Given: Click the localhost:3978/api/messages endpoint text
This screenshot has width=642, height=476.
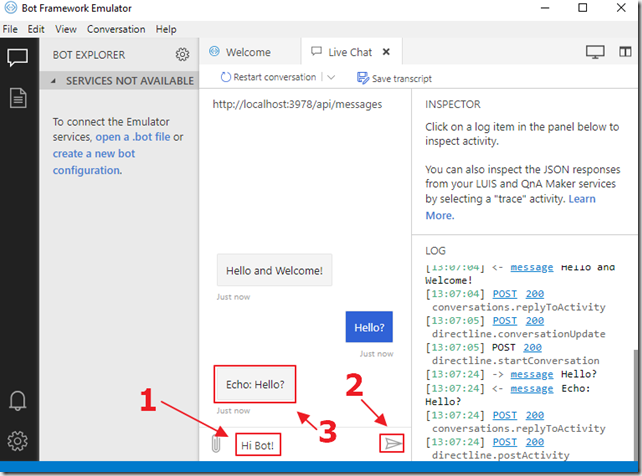Looking at the screenshot, I should 297,104.
